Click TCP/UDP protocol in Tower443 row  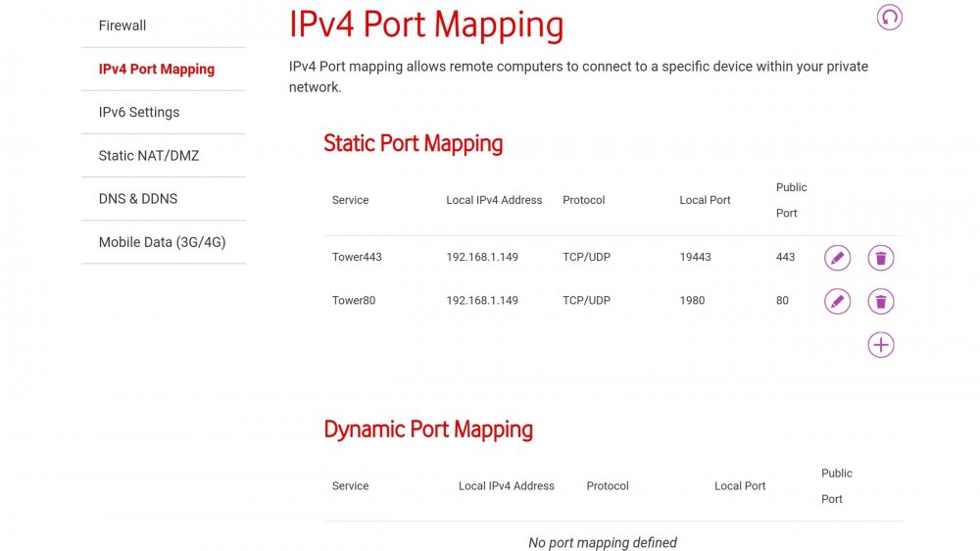(586, 257)
